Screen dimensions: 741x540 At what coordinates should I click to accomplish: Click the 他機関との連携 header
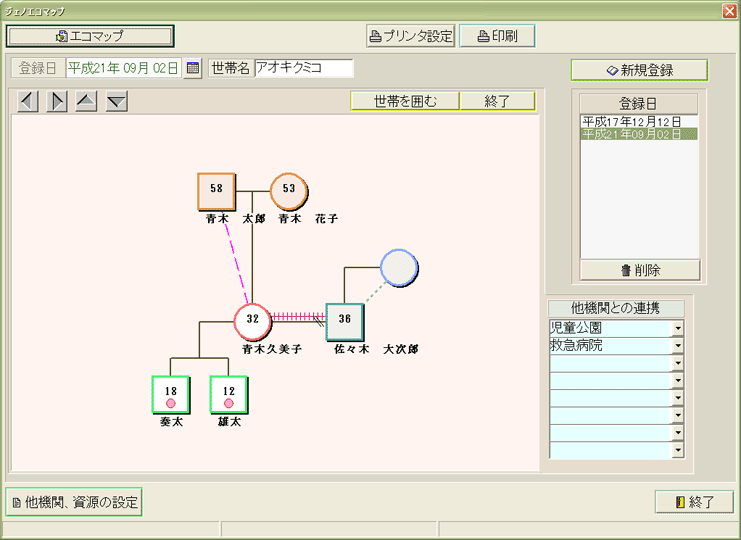point(615,309)
